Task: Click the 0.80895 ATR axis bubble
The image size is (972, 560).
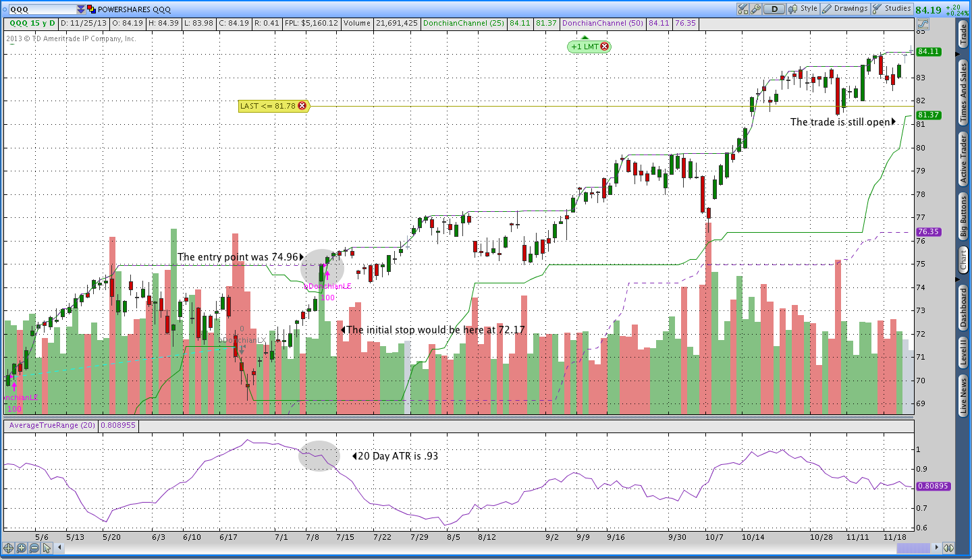Action: (934, 486)
